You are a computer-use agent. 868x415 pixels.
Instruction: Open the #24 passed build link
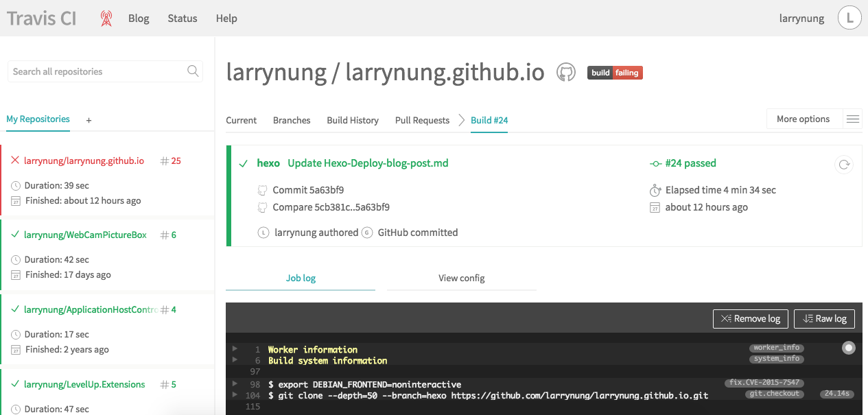(x=690, y=163)
